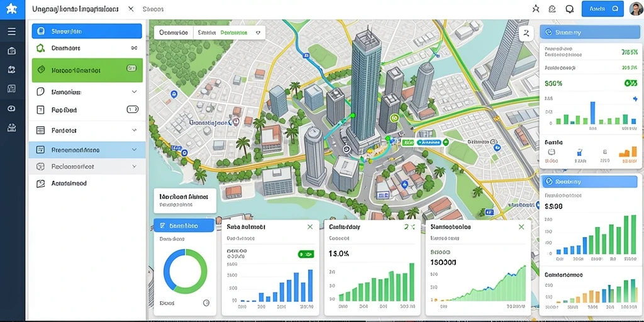Image resolution: width=644 pixels, height=322 pixels.
Task: Switch to the second tab in the title bar
Action: click(x=153, y=9)
